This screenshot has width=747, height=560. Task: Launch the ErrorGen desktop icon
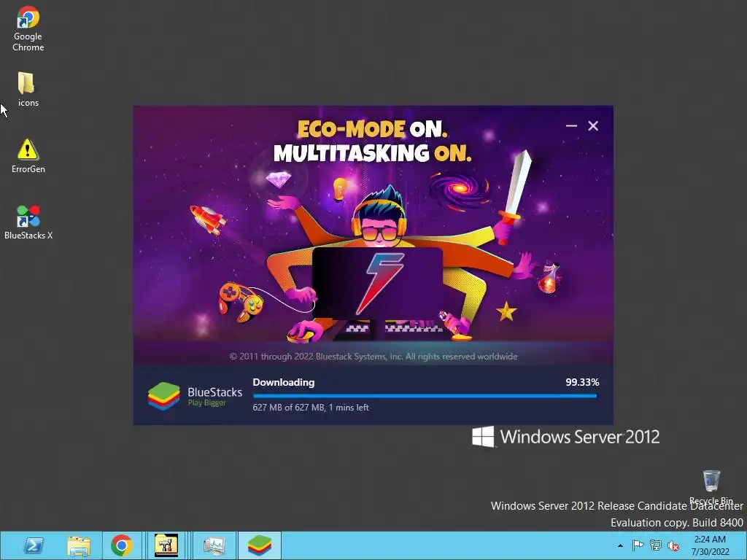click(28, 156)
